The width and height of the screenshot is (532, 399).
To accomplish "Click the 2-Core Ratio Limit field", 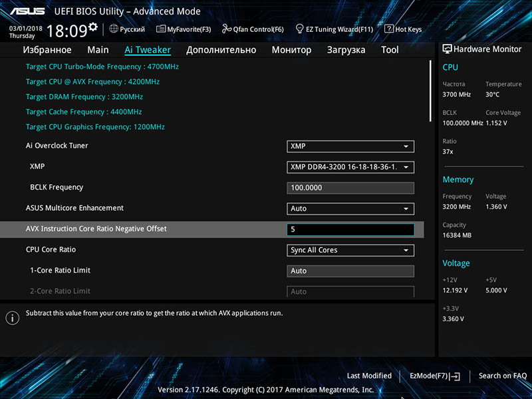I will click(350, 291).
